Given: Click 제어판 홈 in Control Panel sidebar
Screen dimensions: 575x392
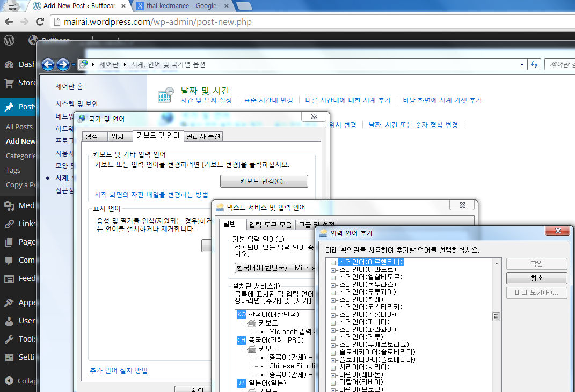Looking at the screenshot, I should click(x=69, y=86).
